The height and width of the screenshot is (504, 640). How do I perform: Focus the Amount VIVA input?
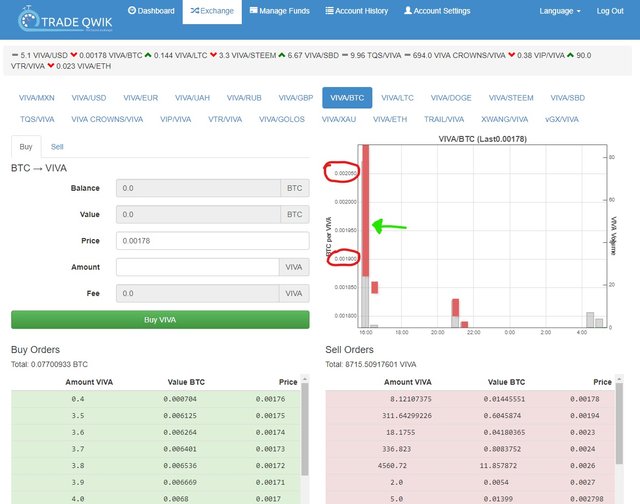coord(198,267)
